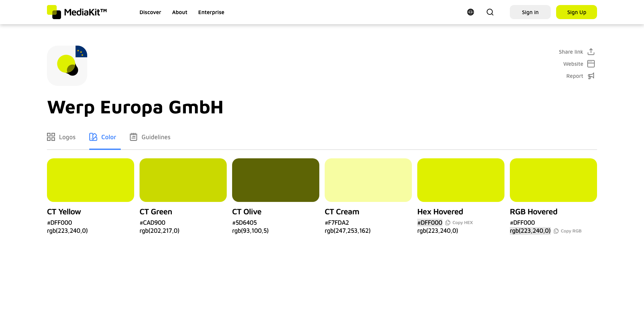Click the yellow Sign Up button

(x=577, y=12)
